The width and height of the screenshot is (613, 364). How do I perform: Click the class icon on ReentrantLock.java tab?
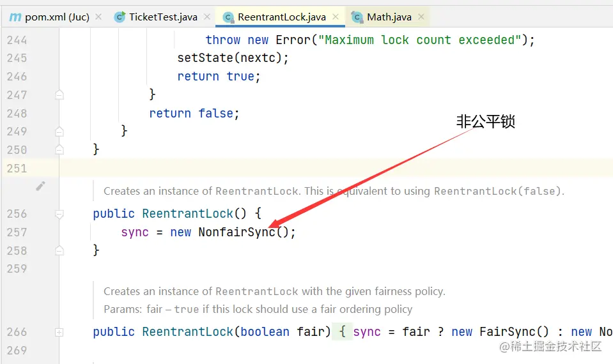click(228, 17)
